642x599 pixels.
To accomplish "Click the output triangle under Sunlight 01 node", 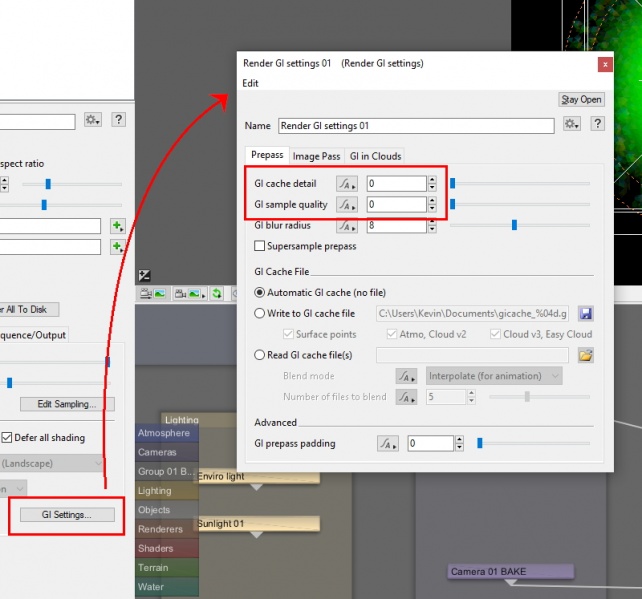I will tap(256, 535).
